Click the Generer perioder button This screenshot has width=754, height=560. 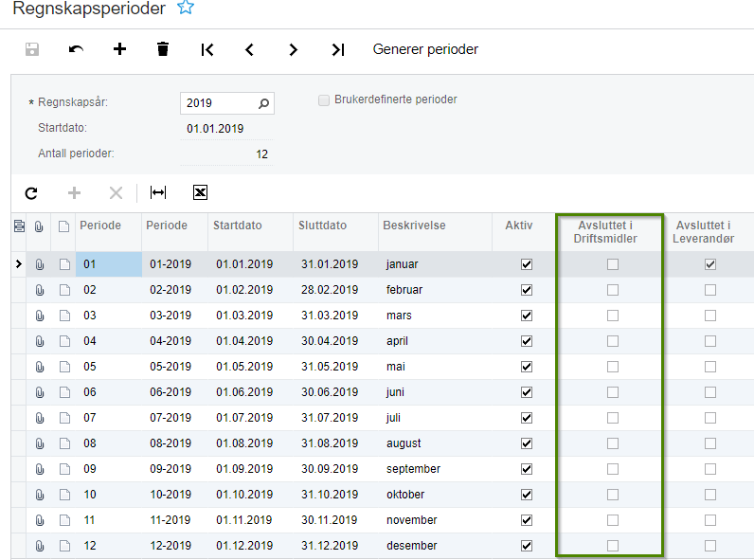pos(425,49)
